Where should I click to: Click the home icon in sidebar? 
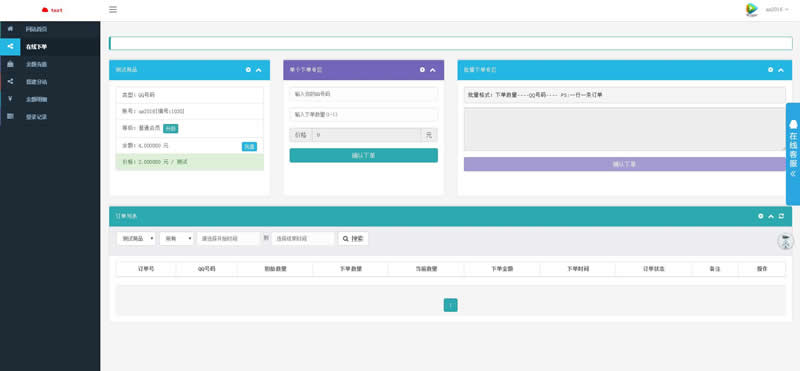pyautogui.click(x=10, y=29)
